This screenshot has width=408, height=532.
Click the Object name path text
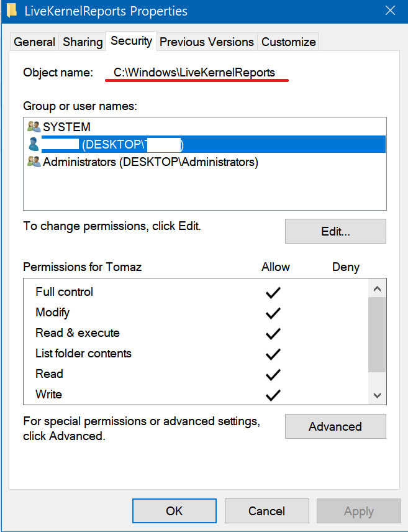point(194,72)
